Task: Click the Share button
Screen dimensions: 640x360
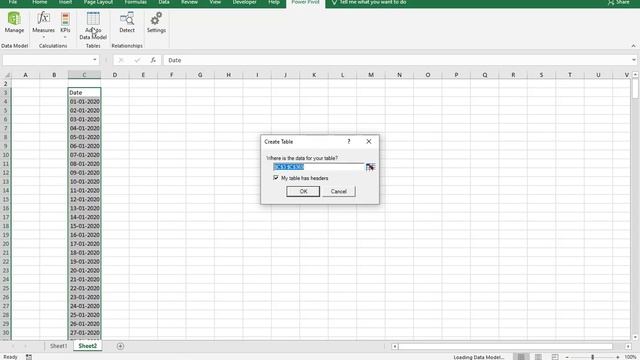Action: (618, 2)
